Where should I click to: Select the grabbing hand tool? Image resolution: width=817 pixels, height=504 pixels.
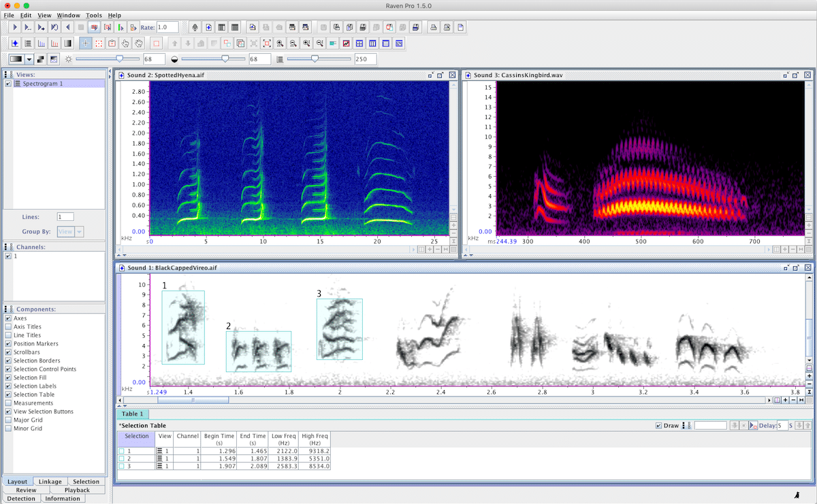click(139, 44)
